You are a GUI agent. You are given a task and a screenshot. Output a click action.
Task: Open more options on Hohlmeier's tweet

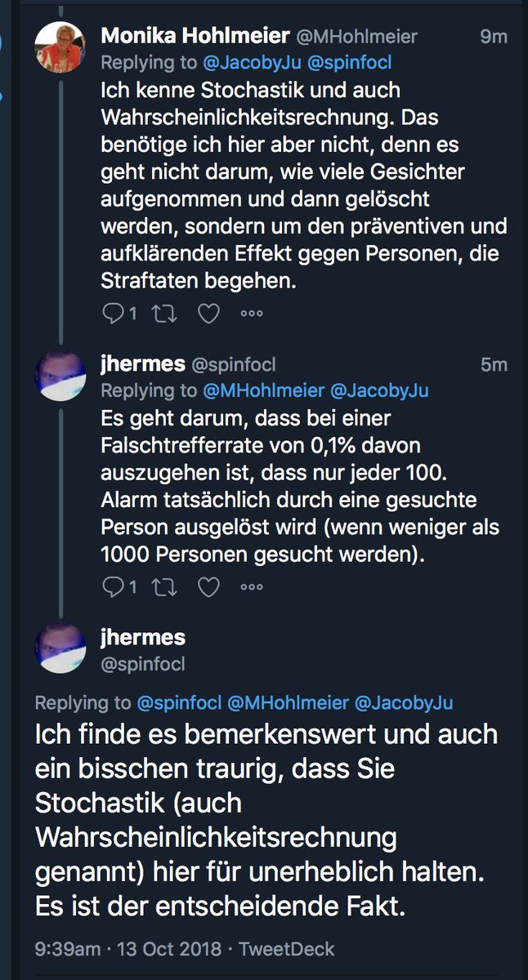click(252, 314)
